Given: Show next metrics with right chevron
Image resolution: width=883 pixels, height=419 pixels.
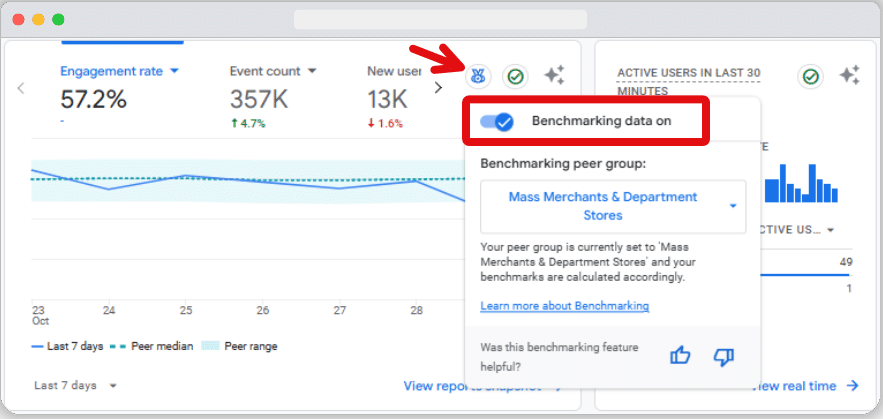Looking at the screenshot, I should 439,88.
